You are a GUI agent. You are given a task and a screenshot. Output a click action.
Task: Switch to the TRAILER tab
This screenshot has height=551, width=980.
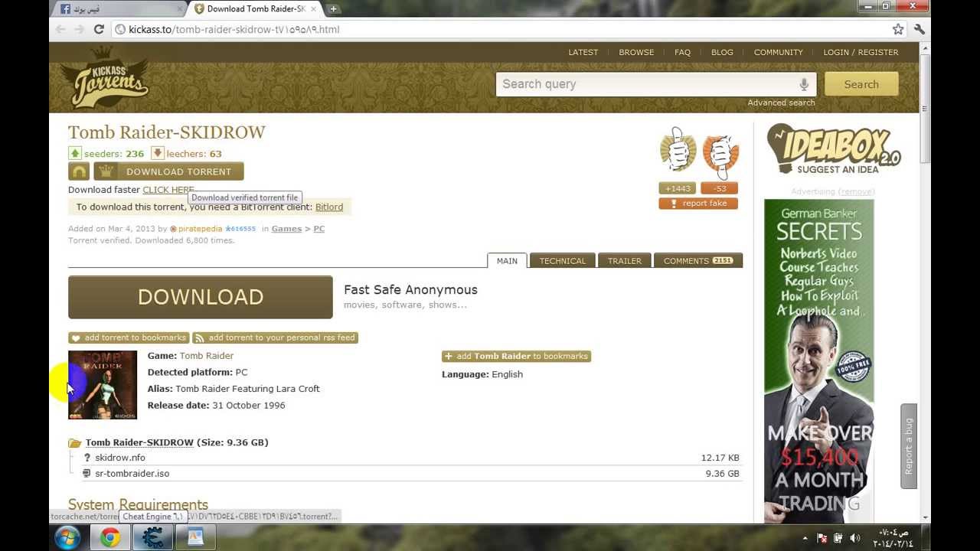(x=625, y=261)
